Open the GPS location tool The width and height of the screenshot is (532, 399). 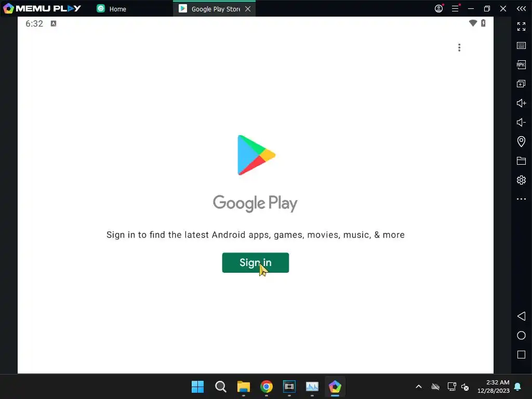(521, 141)
